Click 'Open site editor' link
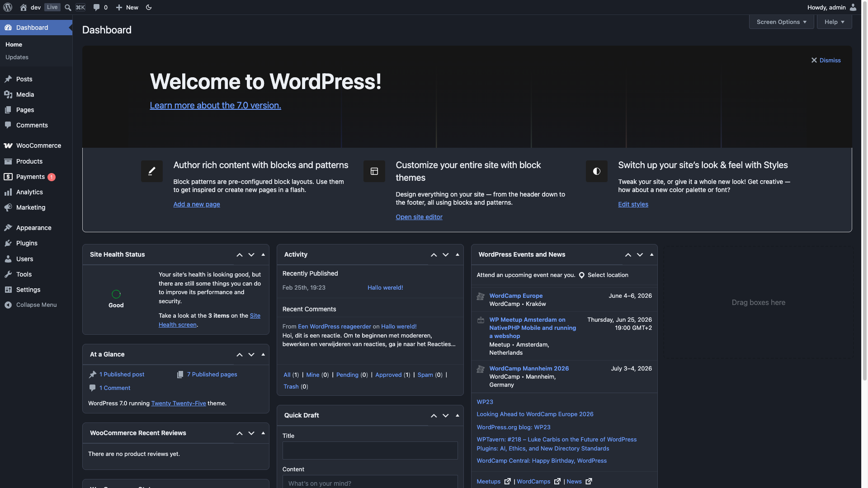Screen dimensions: 868x488 coord(419,217)
